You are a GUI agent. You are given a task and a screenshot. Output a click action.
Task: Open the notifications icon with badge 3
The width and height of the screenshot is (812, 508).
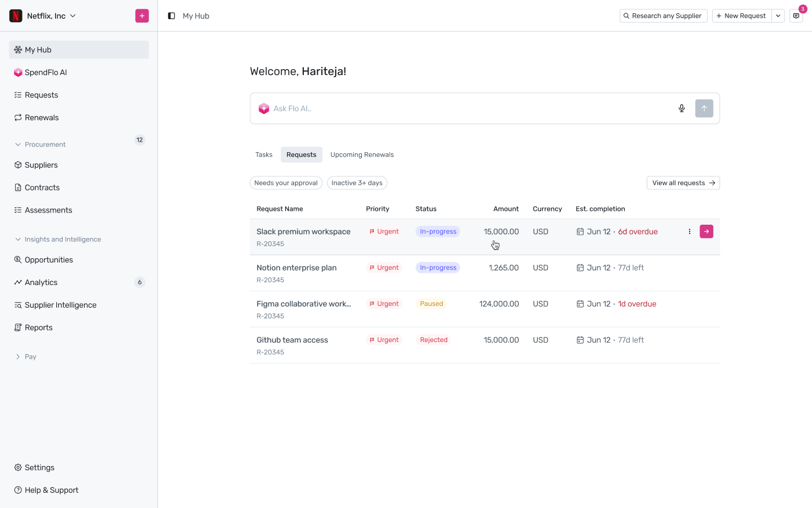(796, 16)
